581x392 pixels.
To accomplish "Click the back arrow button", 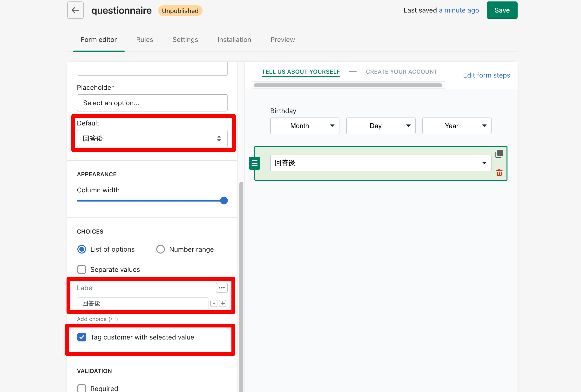I will (x=75, y=10).
